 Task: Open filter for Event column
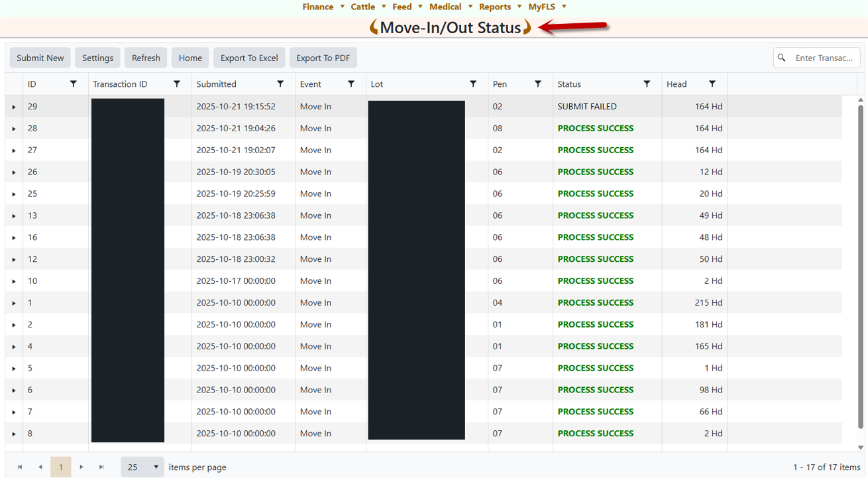click(351, 84)
